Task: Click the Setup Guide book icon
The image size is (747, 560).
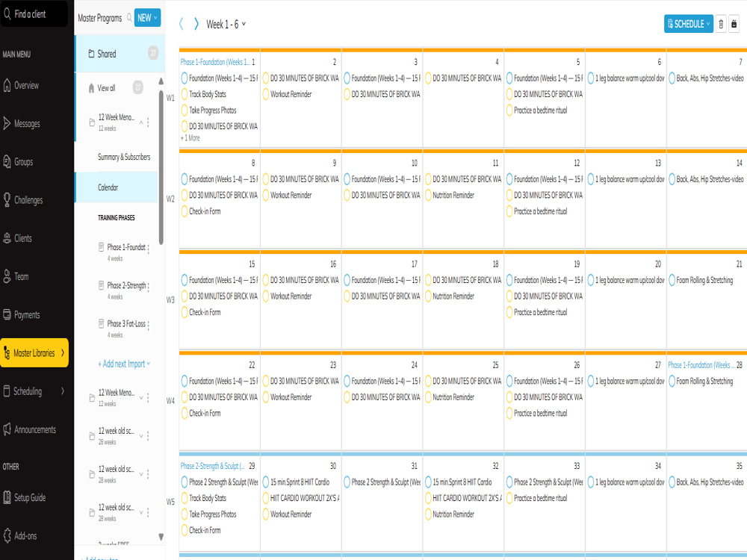Action: pos(7,497)
